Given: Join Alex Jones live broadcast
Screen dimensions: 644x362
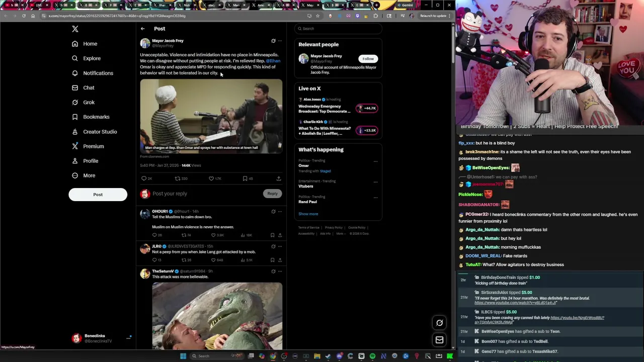Looking at the screenshot, I should point(367,108).
